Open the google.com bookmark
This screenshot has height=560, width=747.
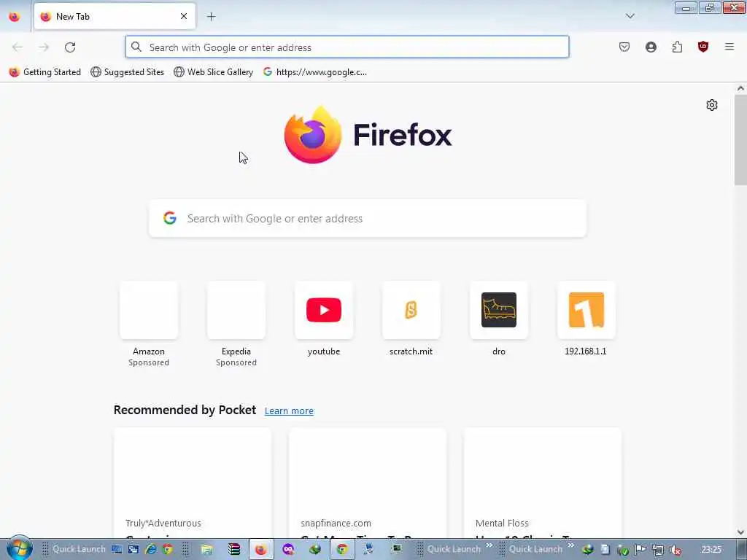coord(315,72)
